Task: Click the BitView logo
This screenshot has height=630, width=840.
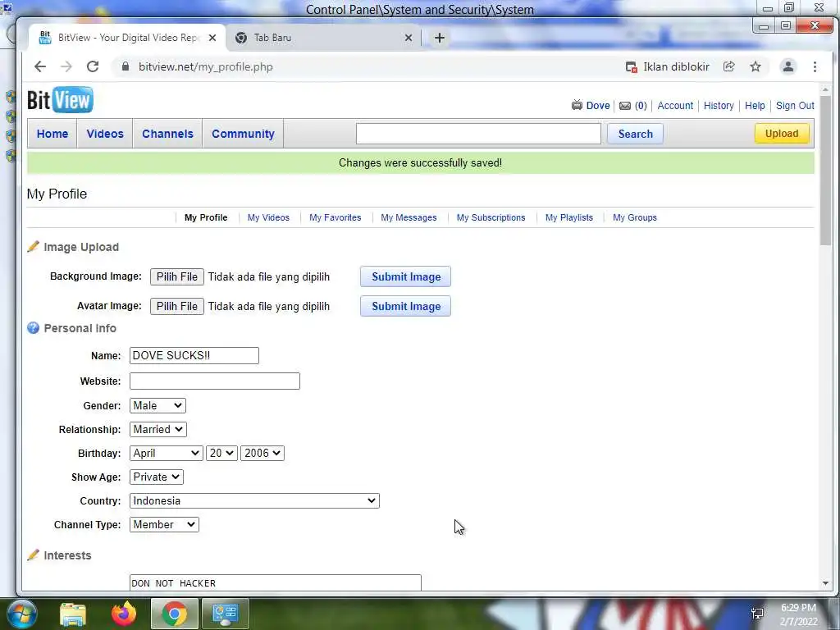Action: (x=60, y=99)
